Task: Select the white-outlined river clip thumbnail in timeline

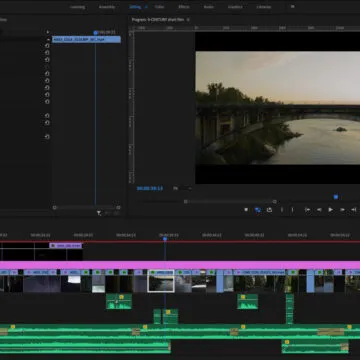Action: pyautogui.click(x=161, y=281)
